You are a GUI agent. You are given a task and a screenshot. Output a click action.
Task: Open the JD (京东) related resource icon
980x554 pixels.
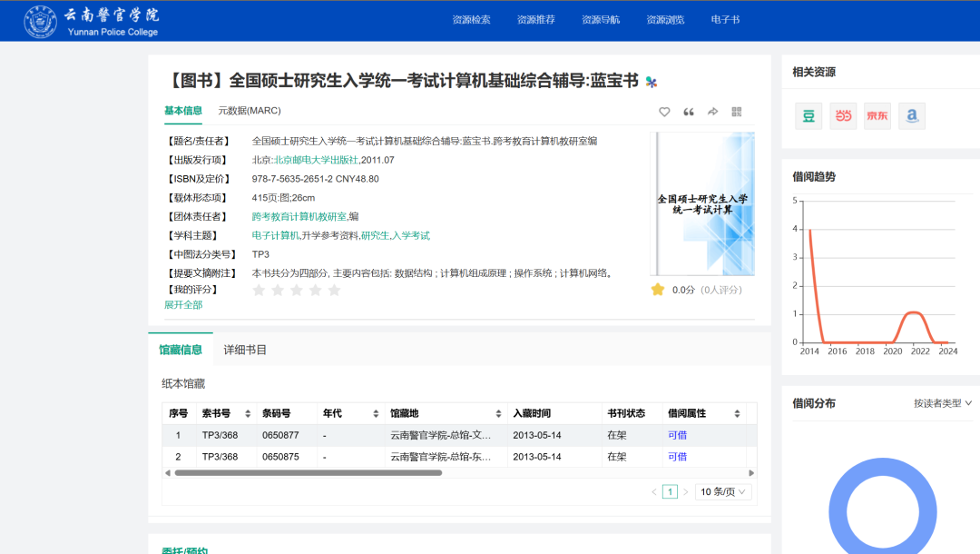877,115
